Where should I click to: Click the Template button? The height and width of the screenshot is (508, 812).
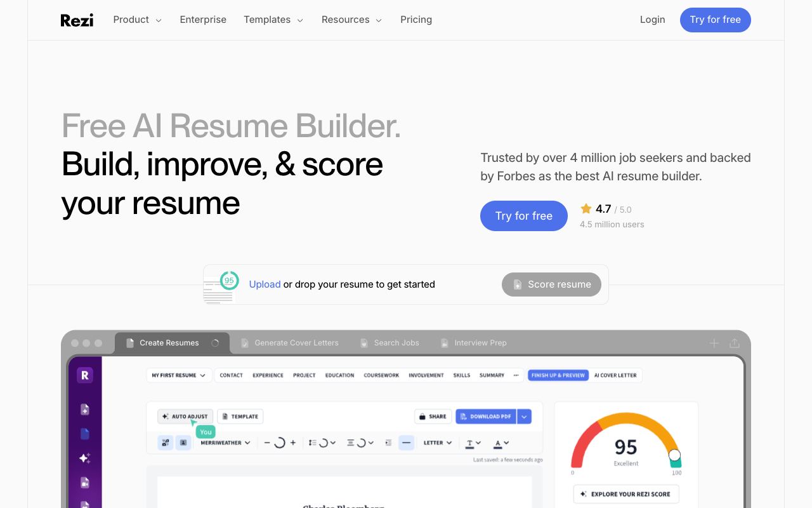click(240, 417)
